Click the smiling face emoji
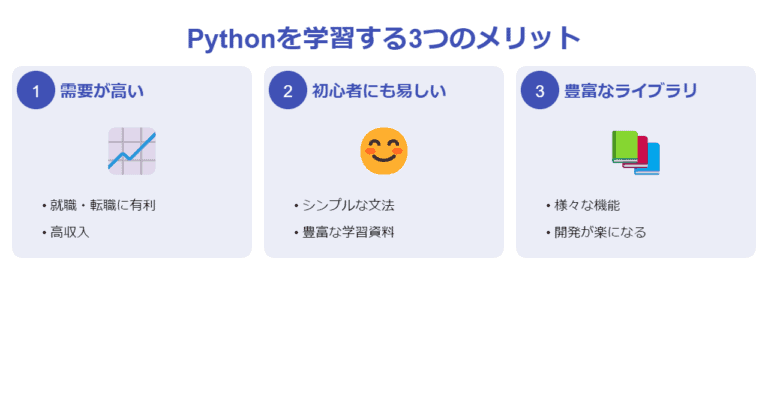Screen dimensions: 768x402 [384, 151]
